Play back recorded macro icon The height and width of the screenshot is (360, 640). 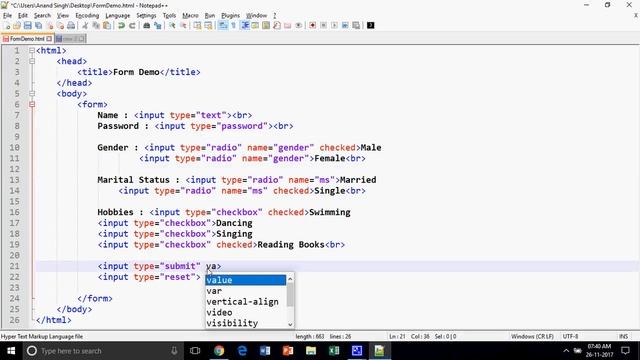[x=334, y=25]
